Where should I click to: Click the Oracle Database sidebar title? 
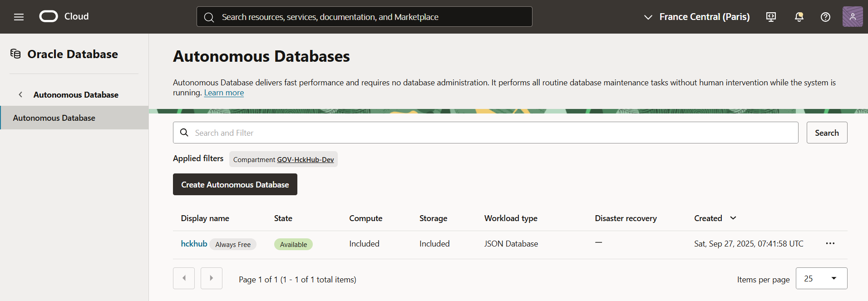pyautogui.click(x=73, y=54)
